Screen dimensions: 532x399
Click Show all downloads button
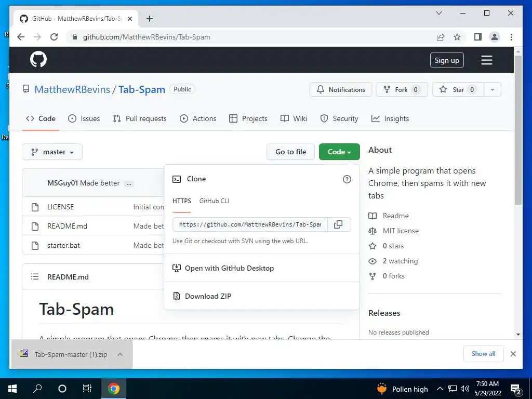[x=484, y=354]
